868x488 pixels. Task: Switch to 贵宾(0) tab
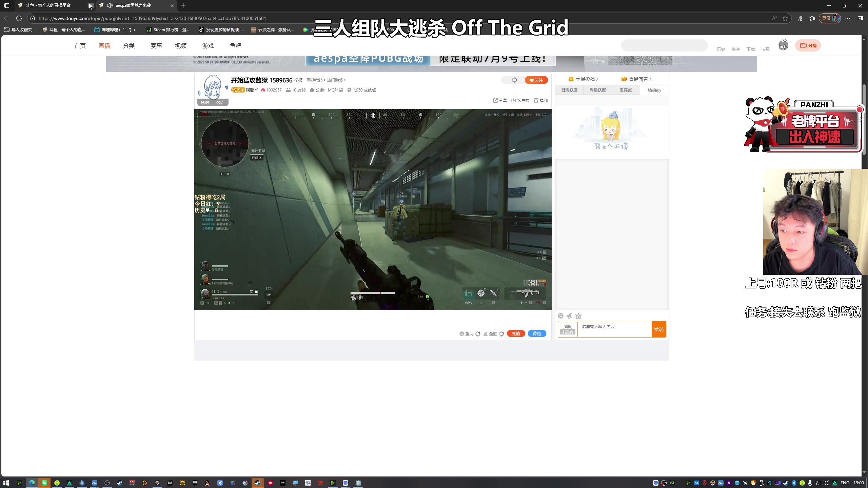coord(626,90)
